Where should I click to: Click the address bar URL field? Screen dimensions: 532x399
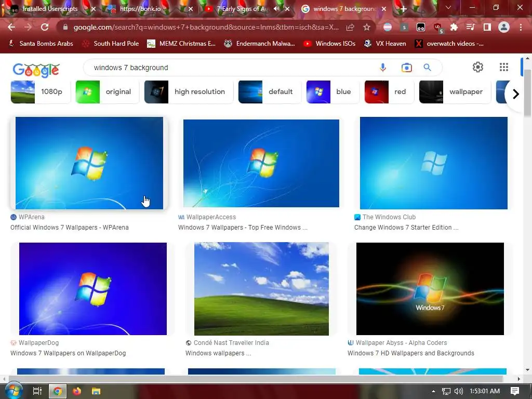[x=206, y=27]
